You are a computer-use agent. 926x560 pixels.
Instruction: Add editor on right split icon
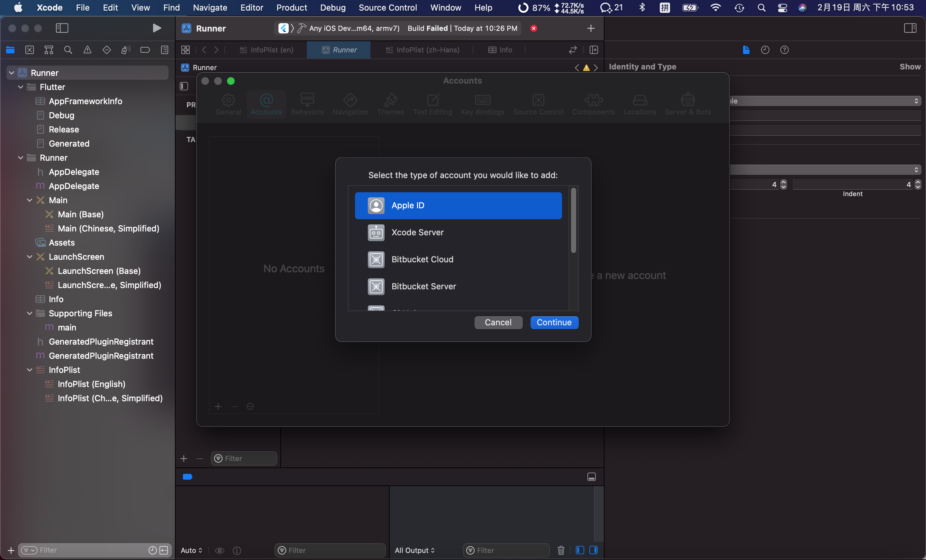pyautogui.click(x=594, y=50)
